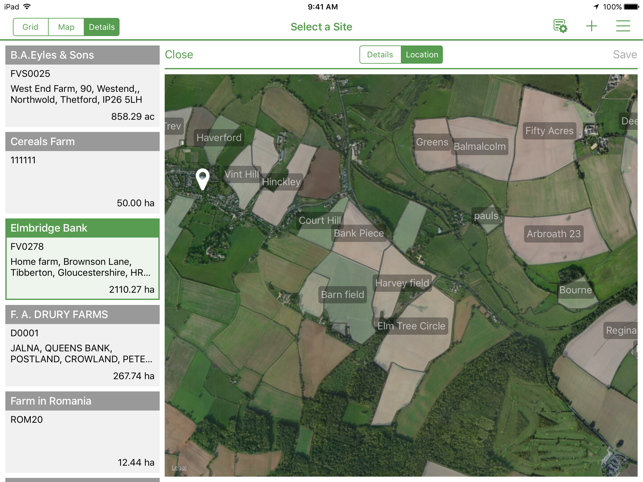The width and height of the screenshot is (643, 482).
Task: Tap the plus icon to add site
Action: pos(591,26)
